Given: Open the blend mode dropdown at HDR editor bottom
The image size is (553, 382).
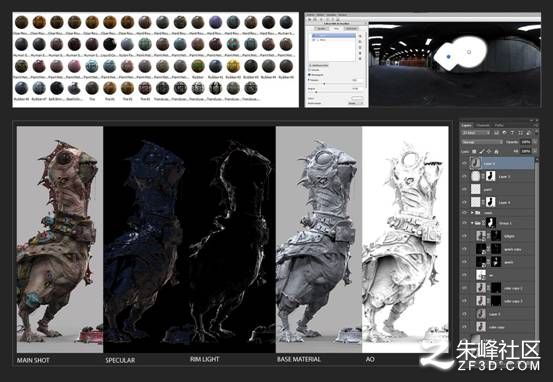Looking at the screenshot, I should [355, 103].
